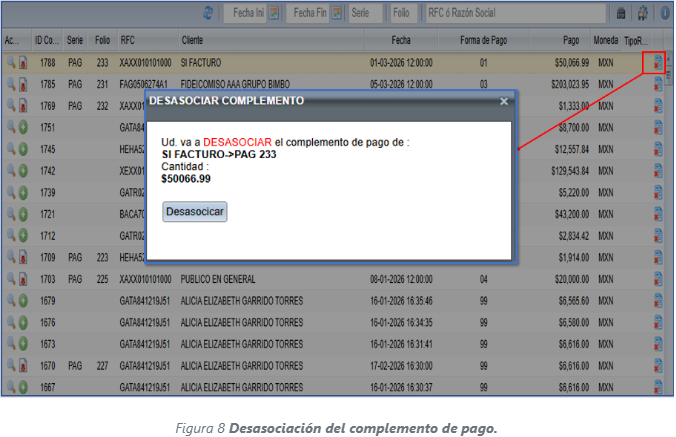This screenshot has width=676, height=437.
Task: Close the Desasociar Complemento dialog
Action: pos(503,101)
